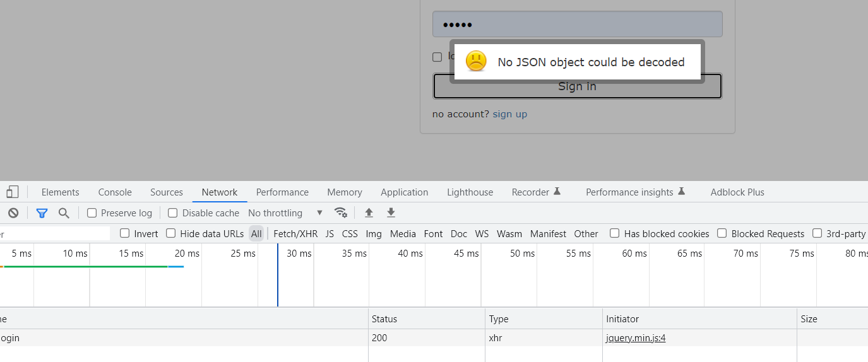Screen dimensions: 868x362
Task: Enable Hide data URLs checkbox
Action: tap(171, 233)
